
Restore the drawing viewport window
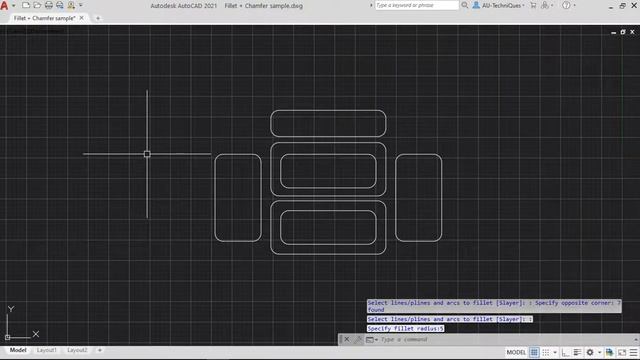tap(623, 32)
